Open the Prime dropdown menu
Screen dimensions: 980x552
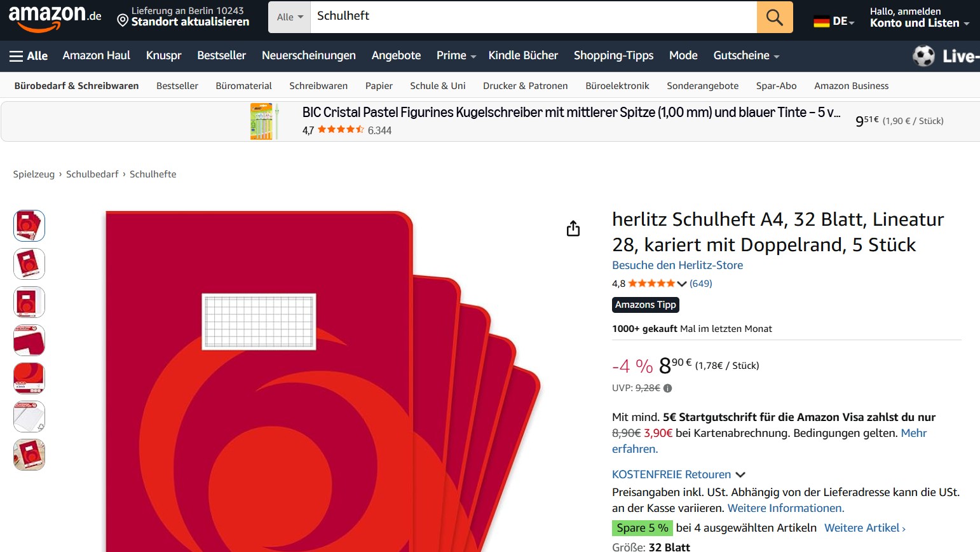(x=456, y=55)
